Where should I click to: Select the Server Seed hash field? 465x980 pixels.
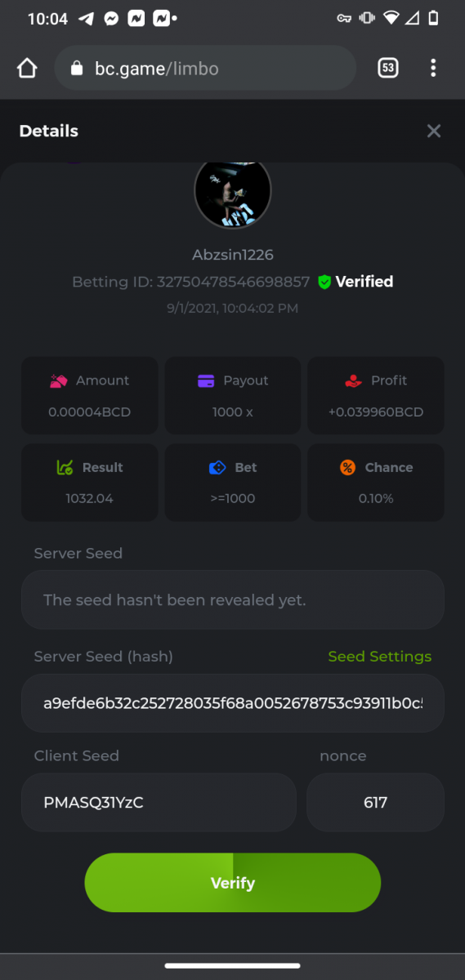point(233,703)
